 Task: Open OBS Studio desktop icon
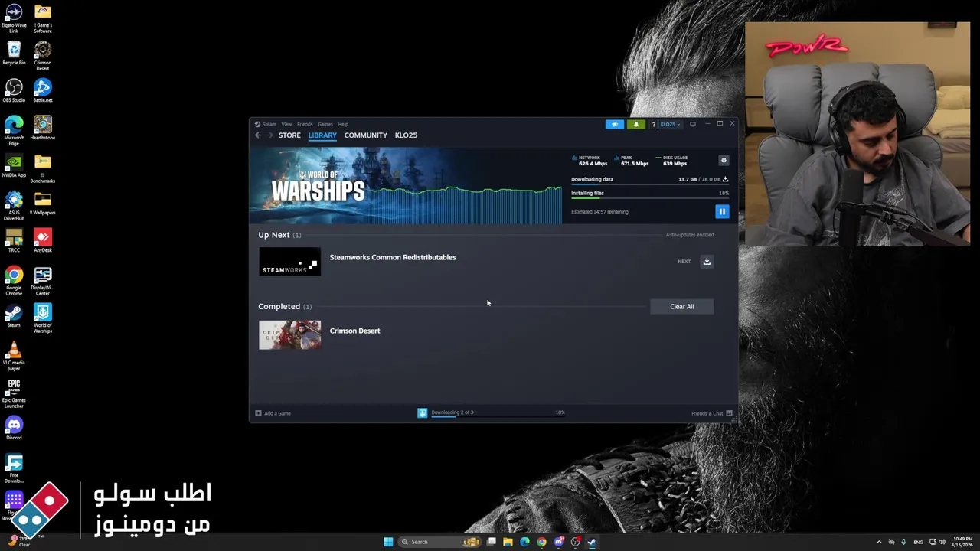tap(14, 91)
